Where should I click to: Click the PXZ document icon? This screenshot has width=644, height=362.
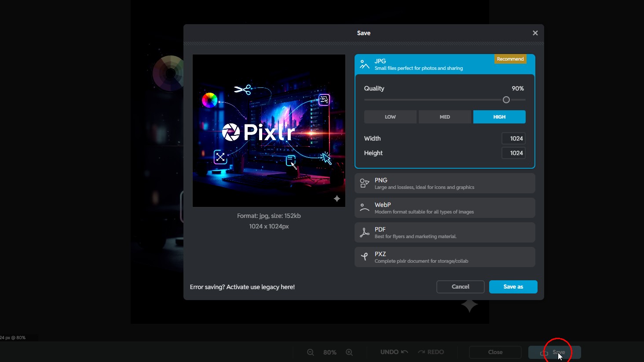pyautogui.click(x=365, y=257)
